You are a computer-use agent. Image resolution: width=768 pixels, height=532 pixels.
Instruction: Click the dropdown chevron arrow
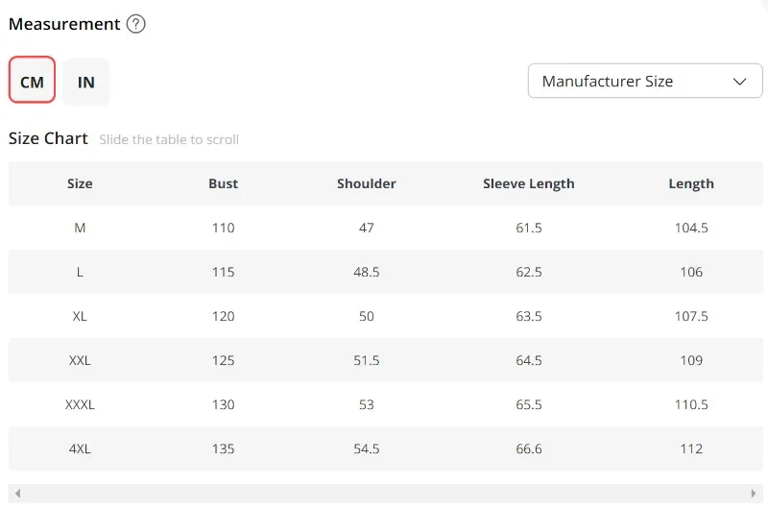[740, 82]
